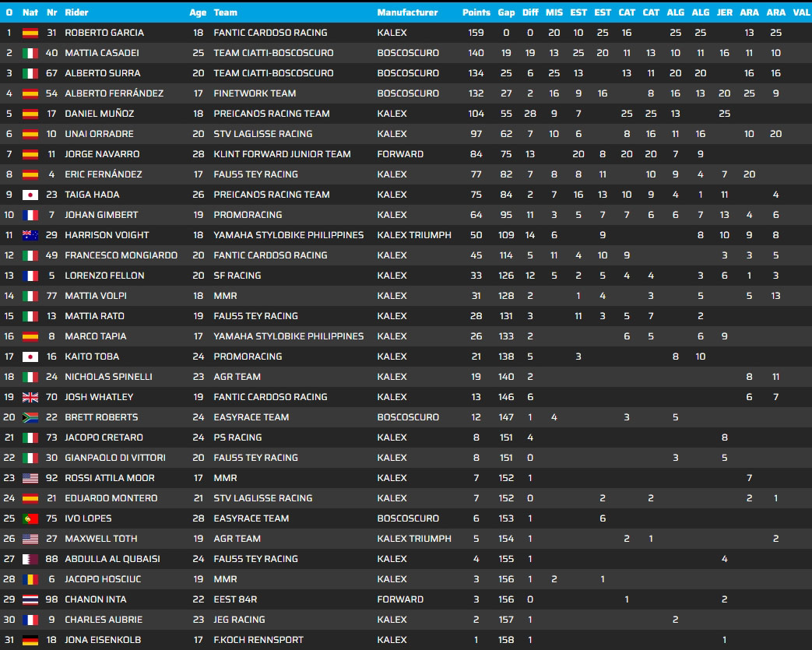Click the South African flag beside Brett Roberts

[x=30, y=417]
